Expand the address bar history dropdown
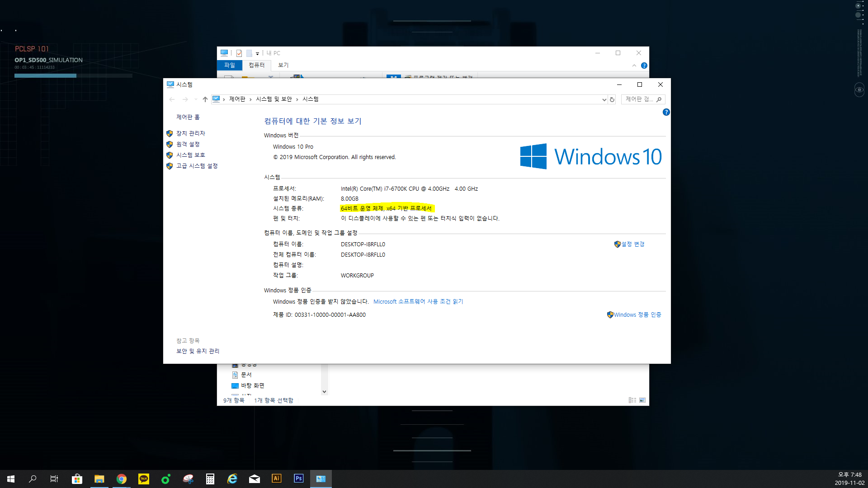Image resolution: width=868 pixels, height=488 pixels. [604, 99]
